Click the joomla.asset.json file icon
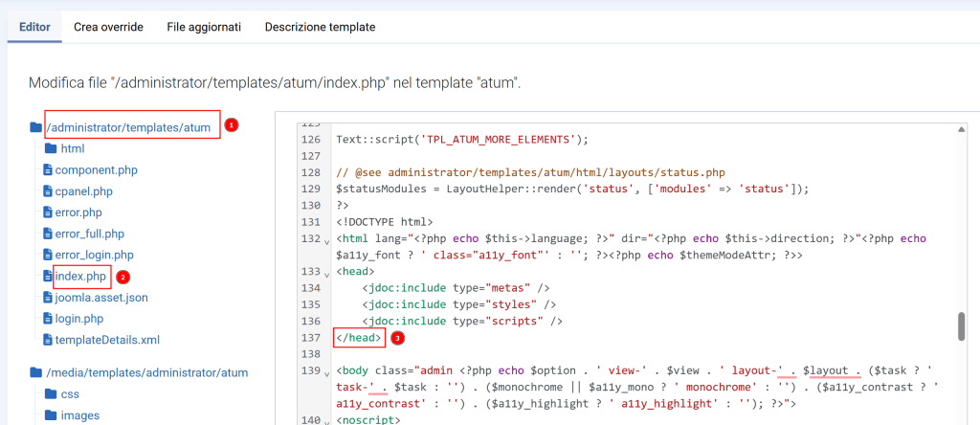Image resolution: width=980 pixels, height=425 pixels. tap(48, 298)
